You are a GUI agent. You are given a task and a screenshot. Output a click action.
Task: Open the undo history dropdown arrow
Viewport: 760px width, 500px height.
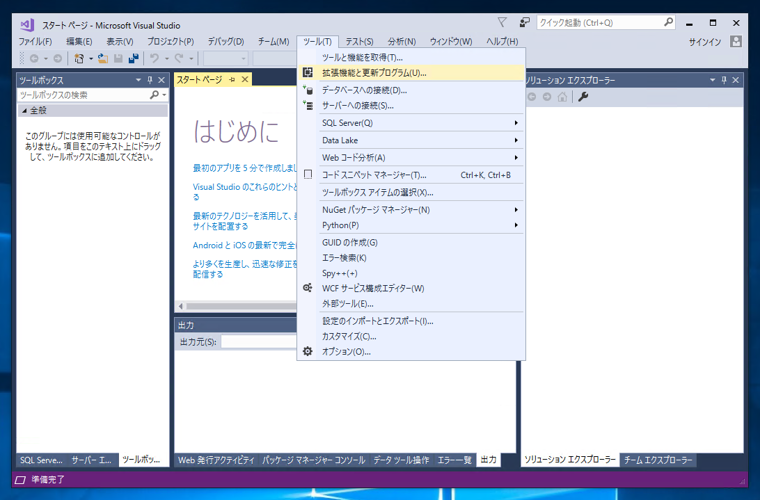166,59
